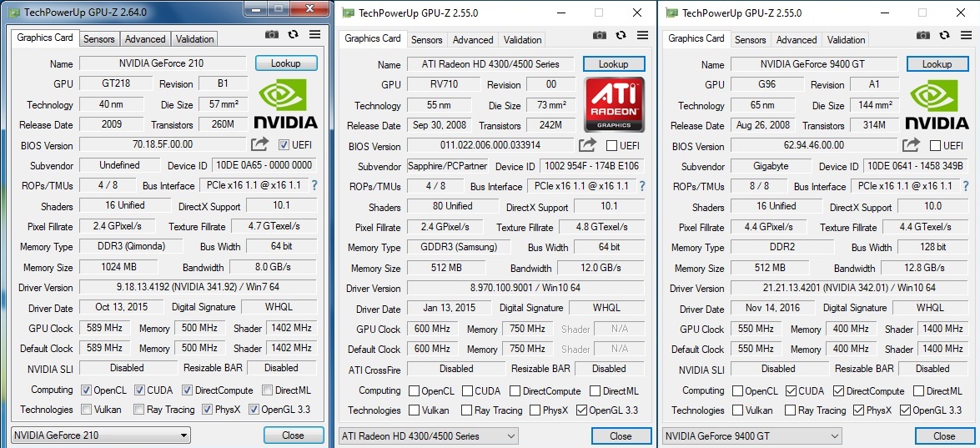Click the refresh icon in GeForce 9400 GT window
Viewport: 980px width, 448px height.
point(944,36)
